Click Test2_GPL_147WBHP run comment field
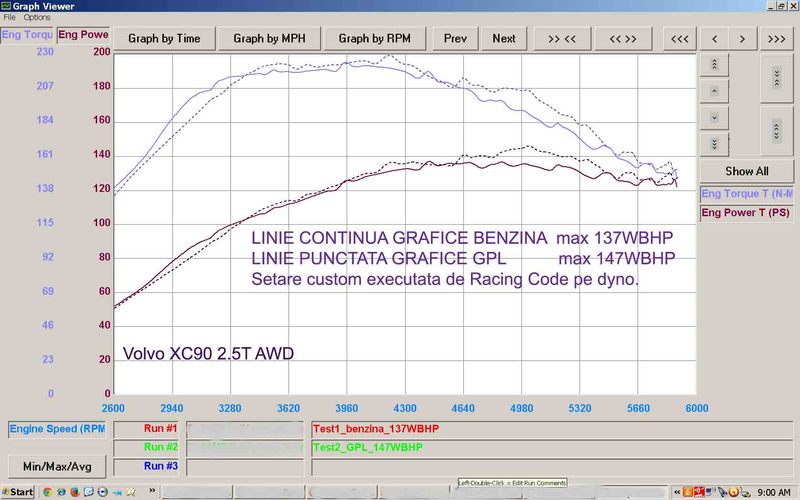800x500 pixels. pos(552,448)
